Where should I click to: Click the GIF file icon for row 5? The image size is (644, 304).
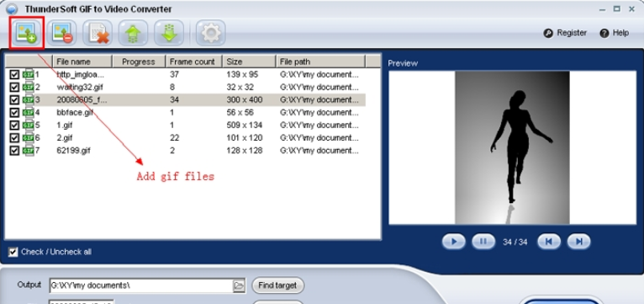click(28, 125)
